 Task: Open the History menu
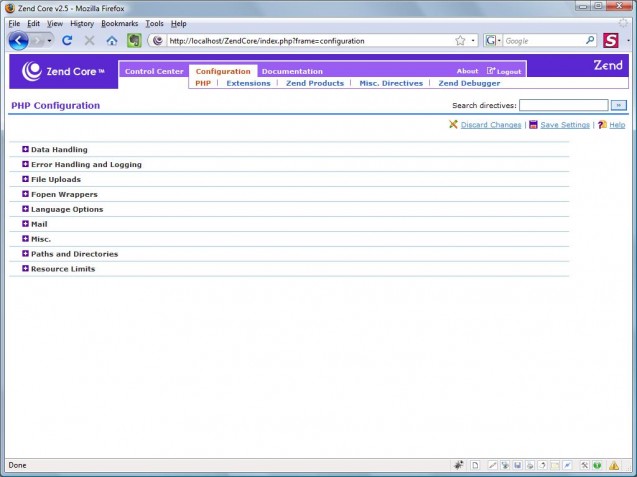click(82, 24)
